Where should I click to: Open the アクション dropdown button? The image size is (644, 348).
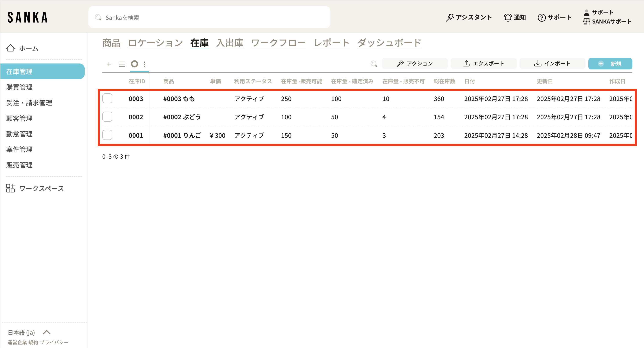point(415,63)
